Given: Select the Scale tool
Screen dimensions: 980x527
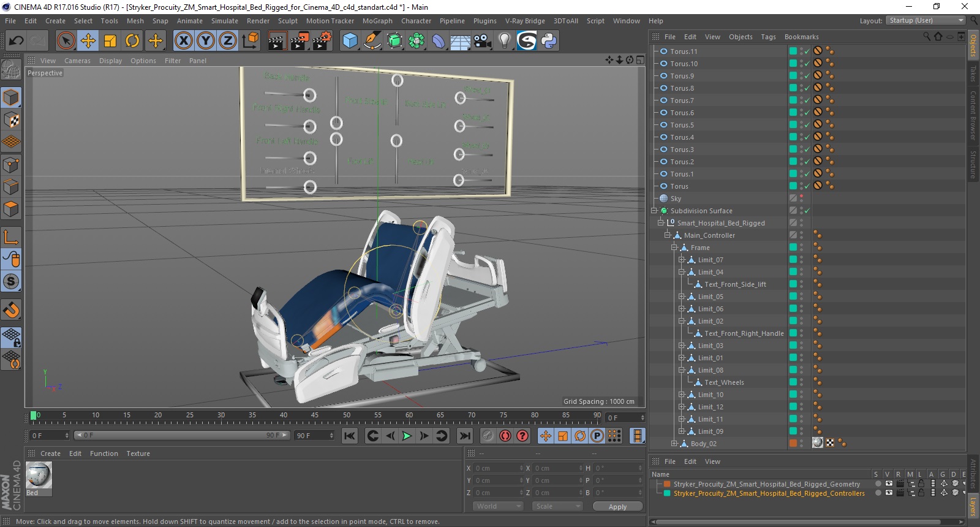Looking at the screenshot, I should [x=110, y=41].
